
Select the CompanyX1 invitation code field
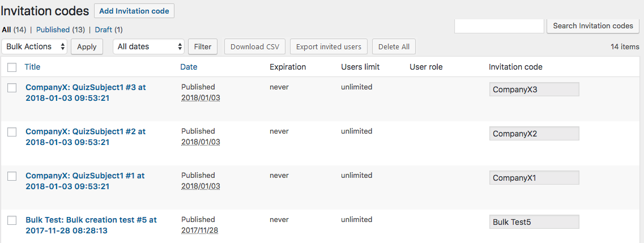[x=534, y=178]
